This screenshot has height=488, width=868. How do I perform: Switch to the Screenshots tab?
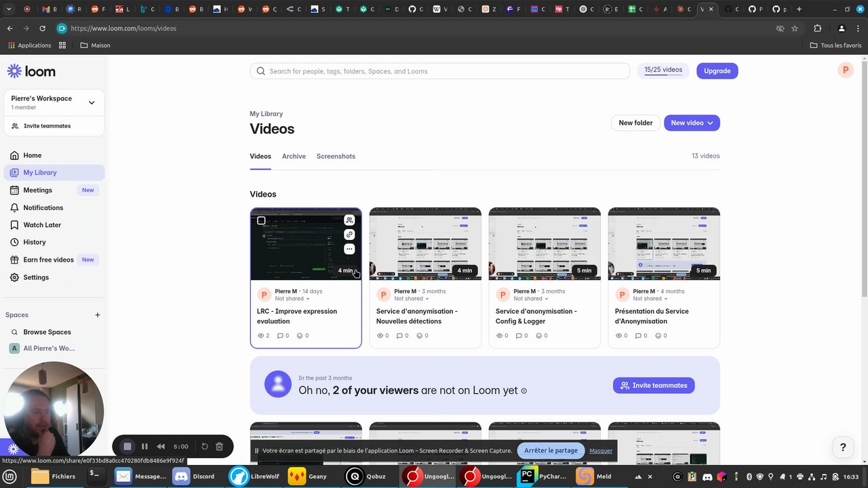click(336, 156)
